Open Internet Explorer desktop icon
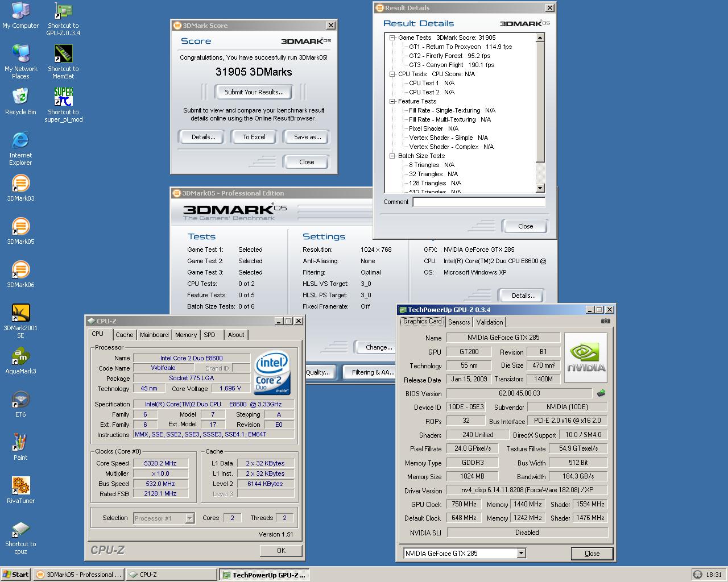This screenshot has height=582, width=728. click(x=20, y=148)
